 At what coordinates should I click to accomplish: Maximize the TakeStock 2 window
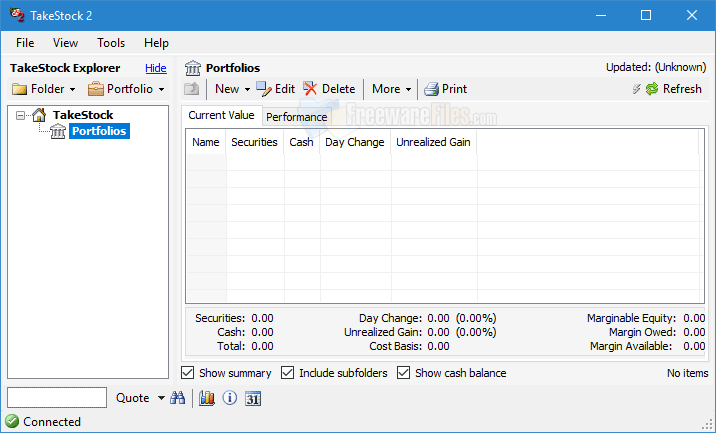click(x=646, y=16)
